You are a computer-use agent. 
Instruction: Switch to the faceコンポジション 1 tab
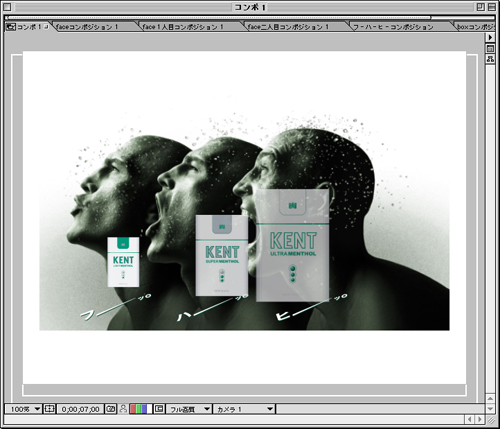coord(87,27)
